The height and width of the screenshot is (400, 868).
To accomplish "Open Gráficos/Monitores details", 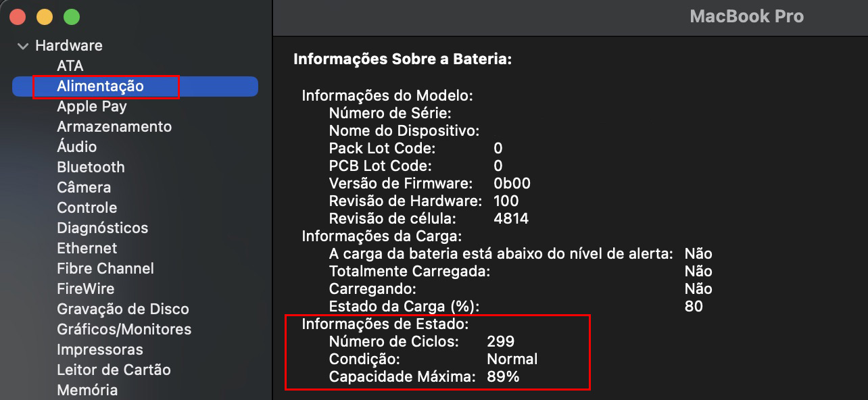I will point(124,329).
